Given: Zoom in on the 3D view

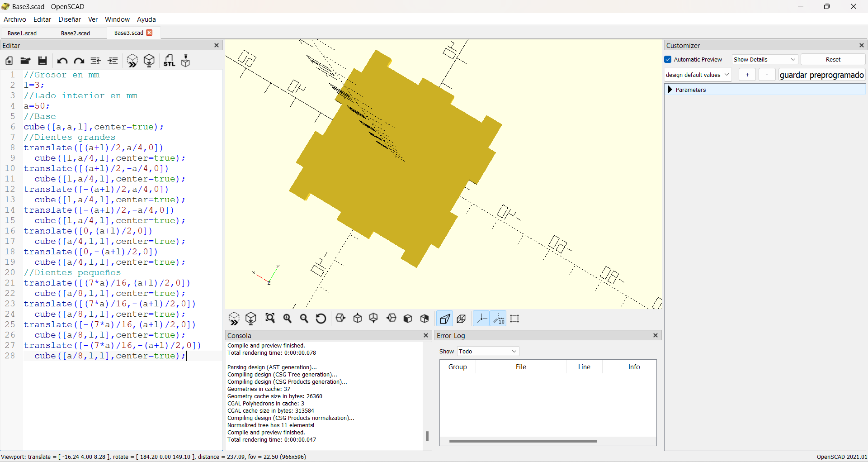Looking at the screenshot, I should (x=288, y=319).
